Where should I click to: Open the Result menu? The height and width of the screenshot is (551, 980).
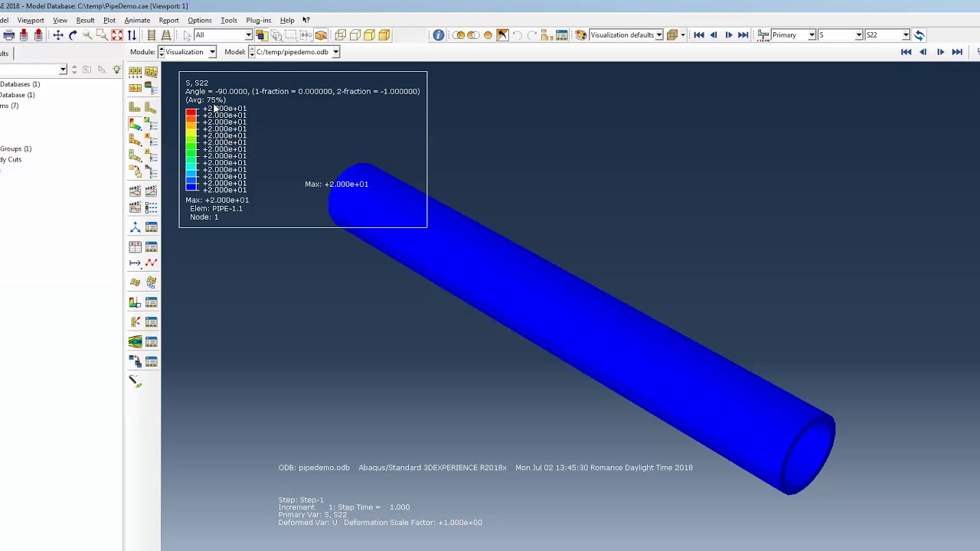[85, 20]
